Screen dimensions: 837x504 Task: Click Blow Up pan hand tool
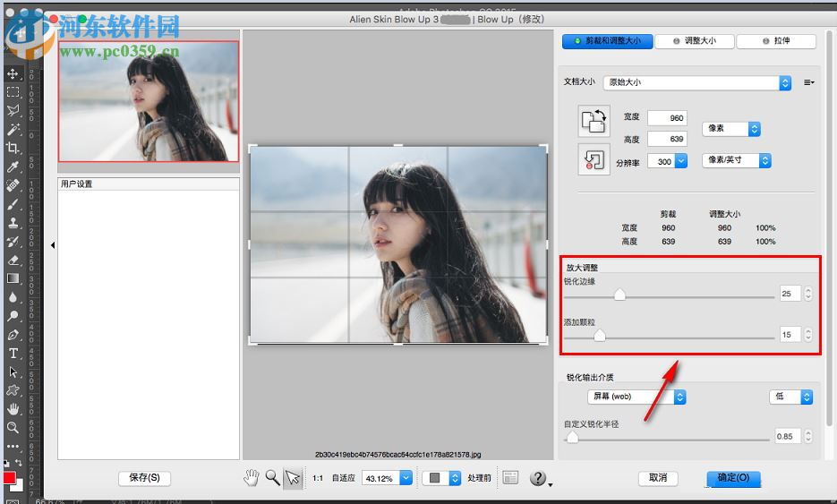252,477
